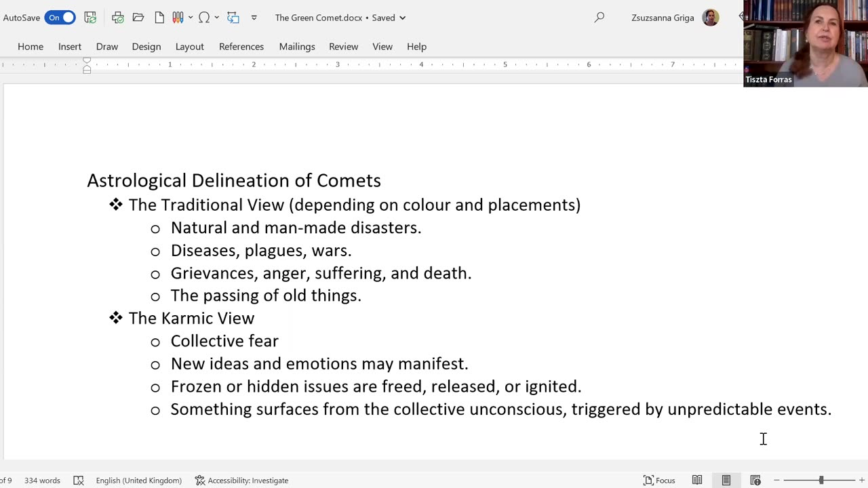Screen dimensions: 868x488
Task: Click the text Collective fear
Action: coord(224,341)
